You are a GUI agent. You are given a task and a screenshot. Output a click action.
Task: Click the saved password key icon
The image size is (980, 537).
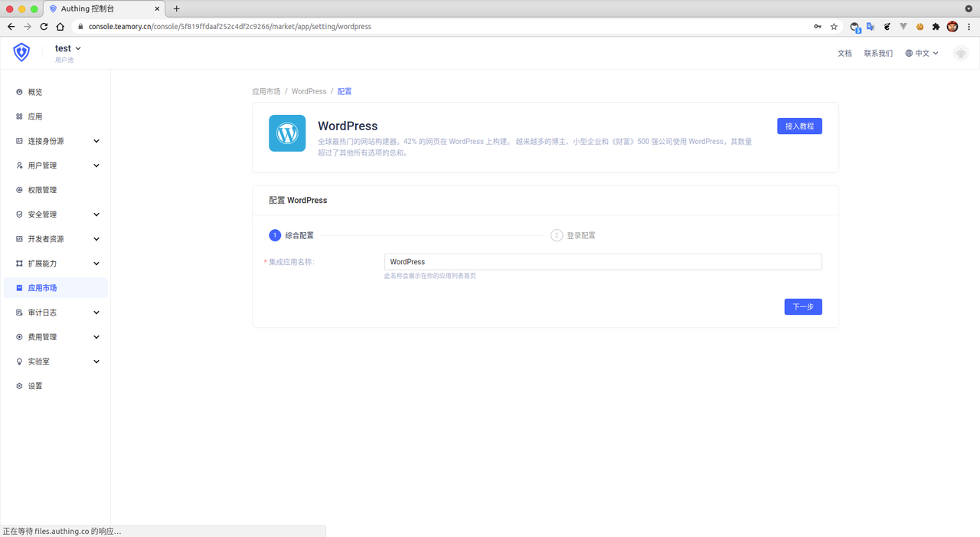(818, 26)
